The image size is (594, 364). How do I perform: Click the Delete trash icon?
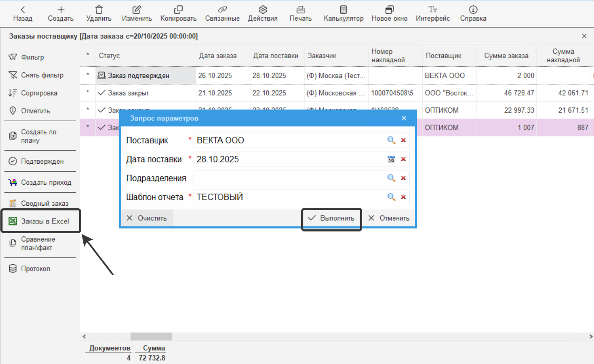99,10
